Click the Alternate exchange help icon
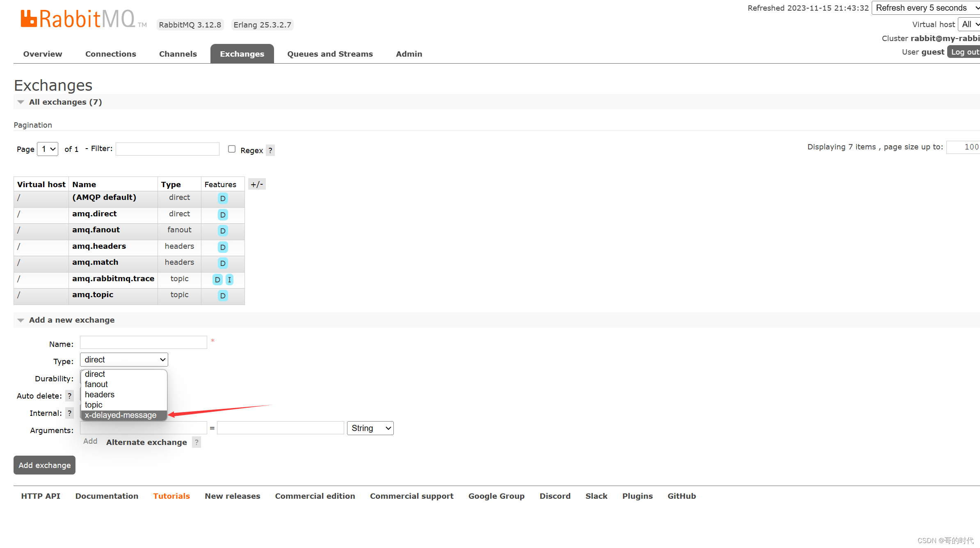 click(x=196, y=443)
